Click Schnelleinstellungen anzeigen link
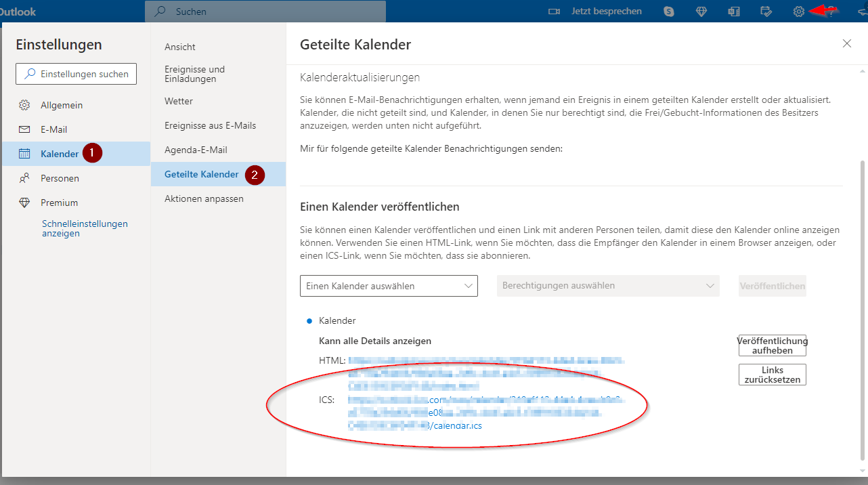 85,228
